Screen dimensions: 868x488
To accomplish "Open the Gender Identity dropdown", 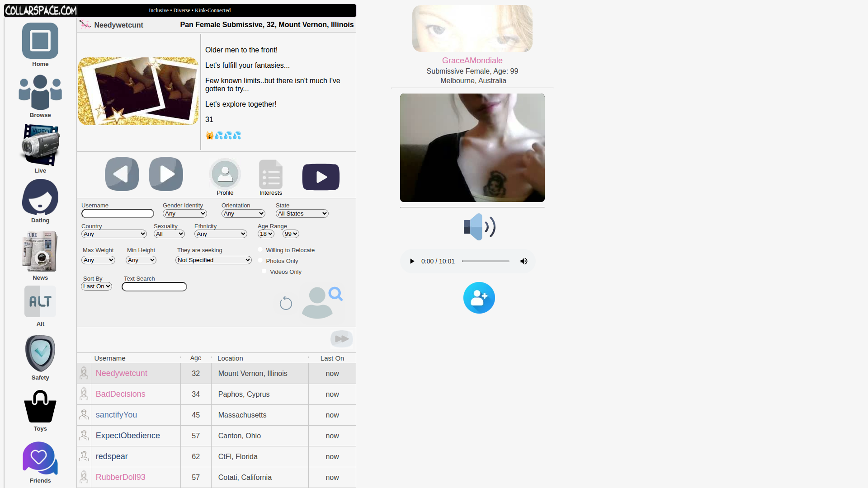I will pyautogui.click(x=185, y=214).
